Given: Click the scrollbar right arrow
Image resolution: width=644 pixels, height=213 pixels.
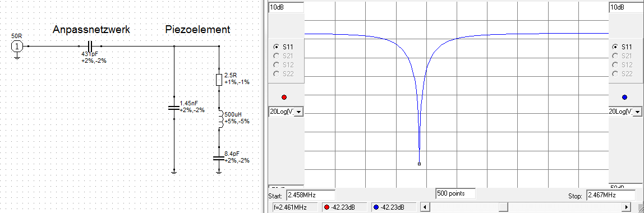Looking at the screenshot, I should 627,207.
